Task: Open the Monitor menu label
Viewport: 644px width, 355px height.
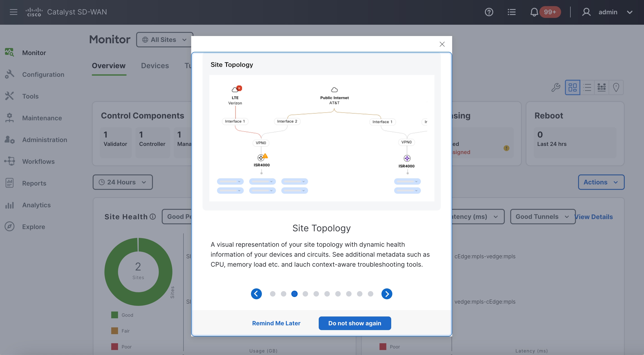Action: tap(34, 53)
